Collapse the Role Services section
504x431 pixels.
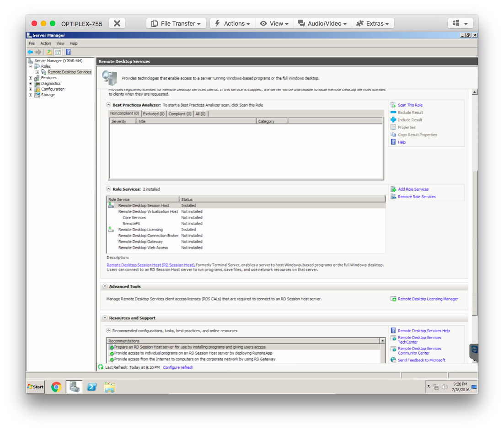click(109, 189)
